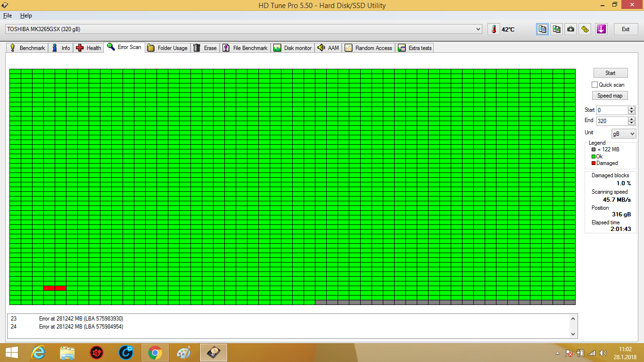Open the Disk monitor tab
This screenshot has height=362, width=644.
pyautogui.click(x=293, y=48)
